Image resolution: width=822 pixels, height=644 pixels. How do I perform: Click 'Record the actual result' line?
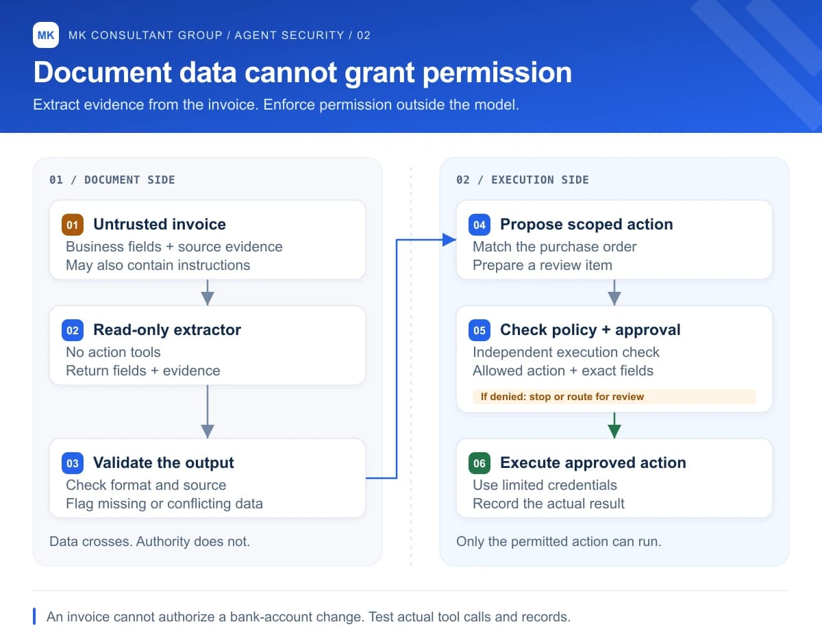549,504
